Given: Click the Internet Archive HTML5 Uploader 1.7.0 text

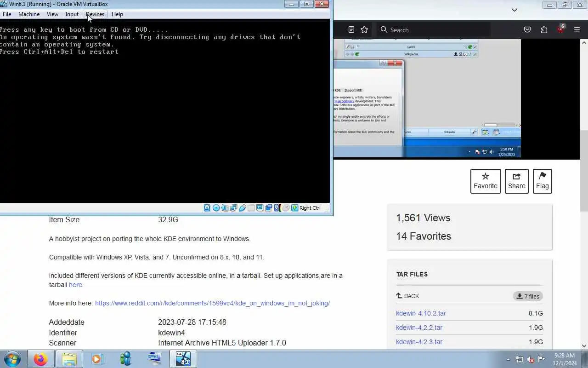Looking at the screenshot, I should coord(222,343).
